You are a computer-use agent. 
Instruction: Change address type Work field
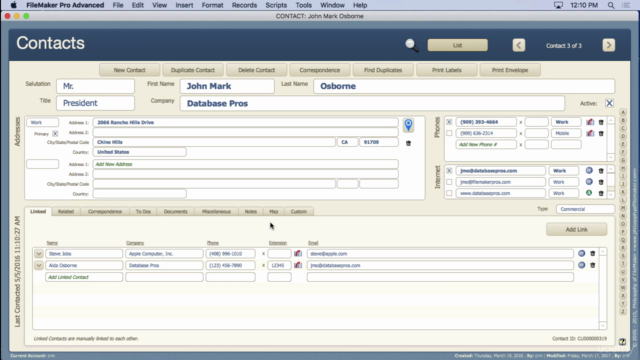(x=42, y=122)
